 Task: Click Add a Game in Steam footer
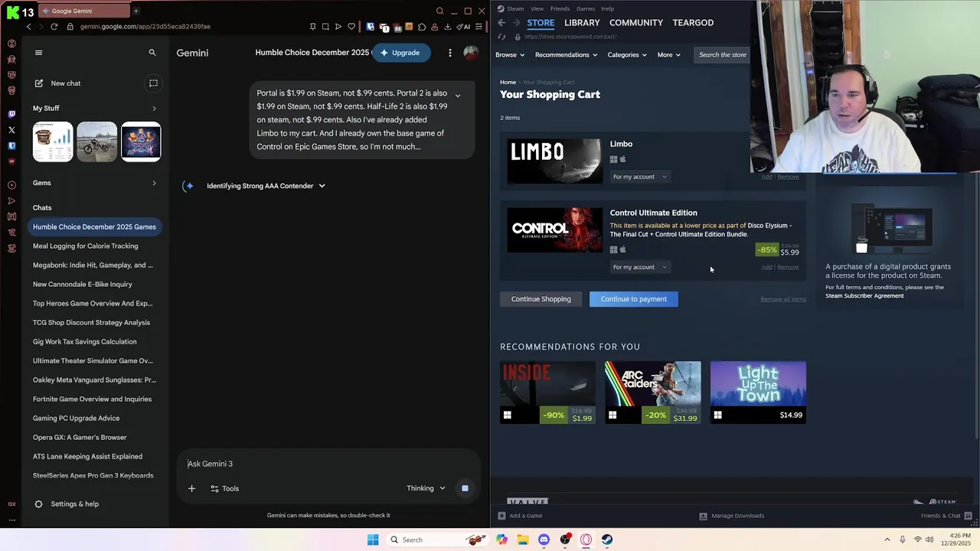click(x=521, y=516)
